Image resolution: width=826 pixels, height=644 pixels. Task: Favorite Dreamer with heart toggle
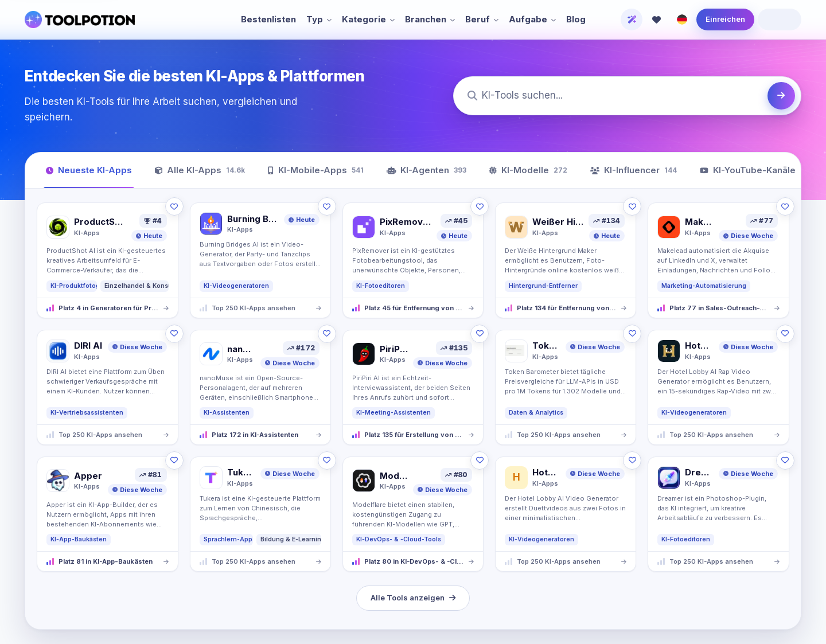point(785,460)
